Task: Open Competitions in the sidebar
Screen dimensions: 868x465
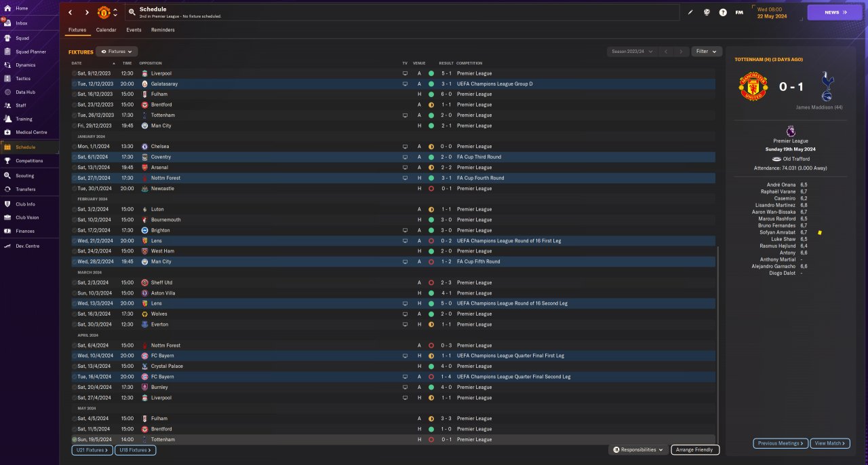Action: point(29,161)
